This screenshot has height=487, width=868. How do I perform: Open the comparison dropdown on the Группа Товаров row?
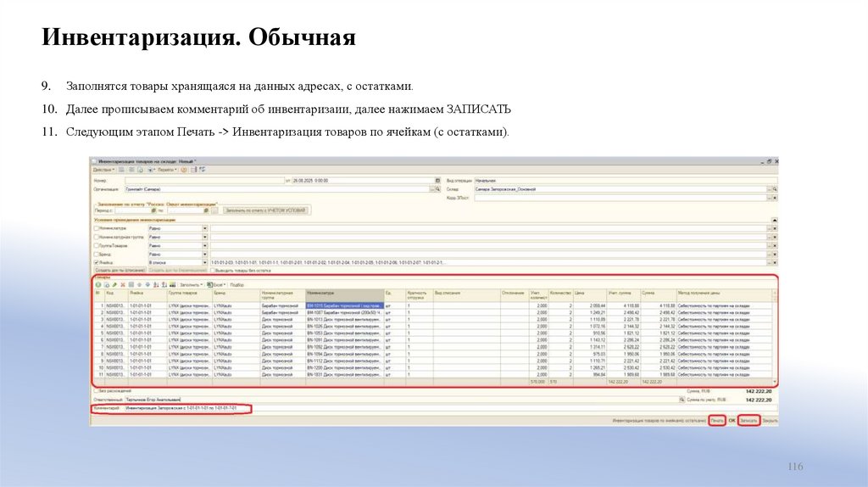pyautogui.click(x=205, y=245)
